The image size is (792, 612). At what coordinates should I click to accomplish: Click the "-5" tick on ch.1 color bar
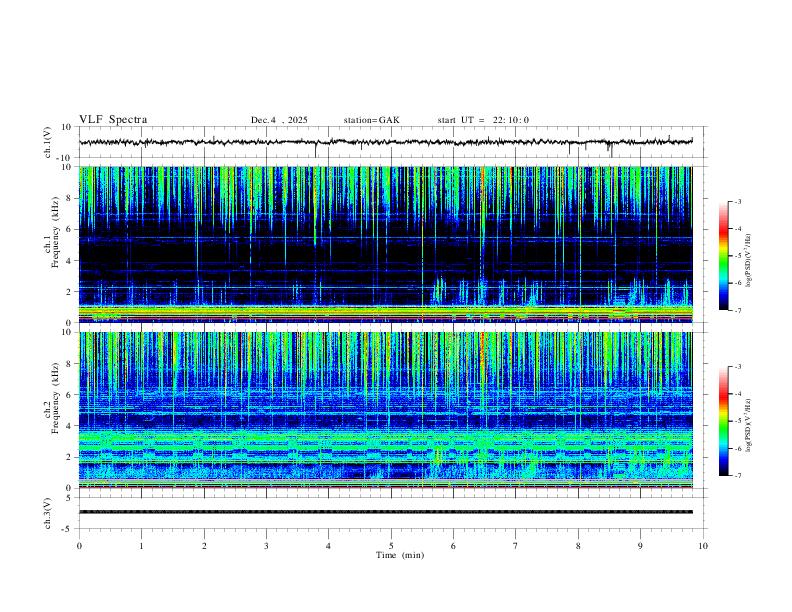pyautogui.click(x=738, y=256)
